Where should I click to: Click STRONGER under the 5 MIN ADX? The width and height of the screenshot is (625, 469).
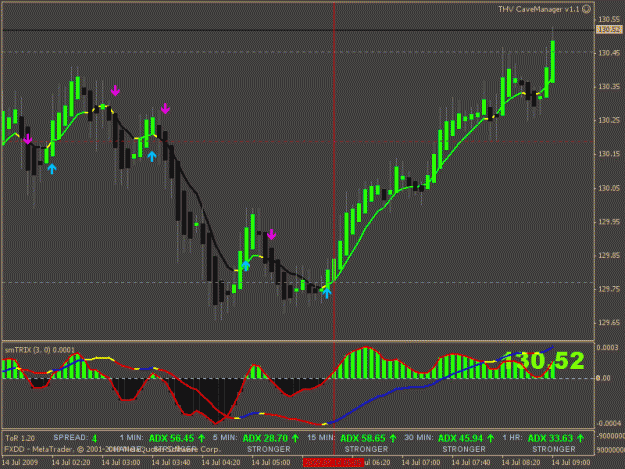point(269,449)
